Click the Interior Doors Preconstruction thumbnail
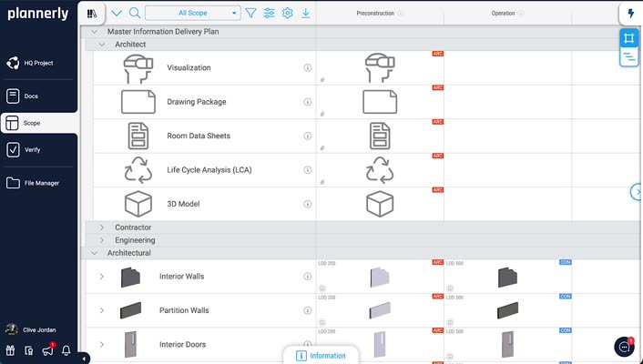The height and width of the screenshot is (364, 643). pyautogui.click(x=380, y=344)
